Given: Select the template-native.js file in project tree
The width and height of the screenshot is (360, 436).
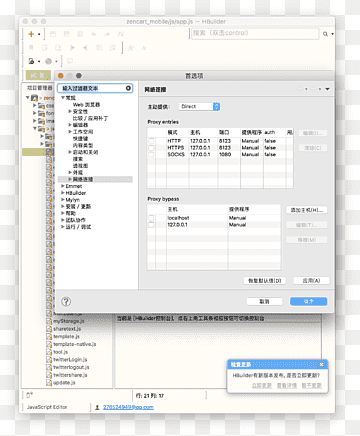Looking at the screenshot, I should point(75,344).
